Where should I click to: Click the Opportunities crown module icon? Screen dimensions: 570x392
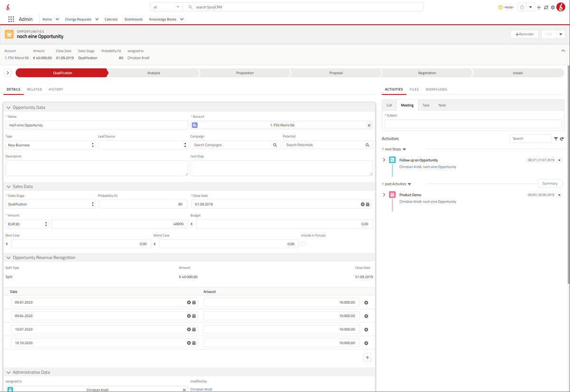click(x=9, y=34)
